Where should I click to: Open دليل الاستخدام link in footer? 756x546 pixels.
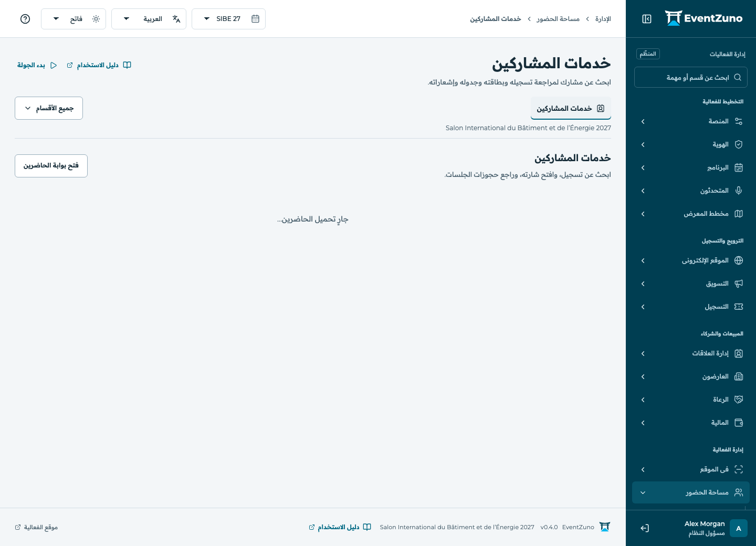coord(340,527)
